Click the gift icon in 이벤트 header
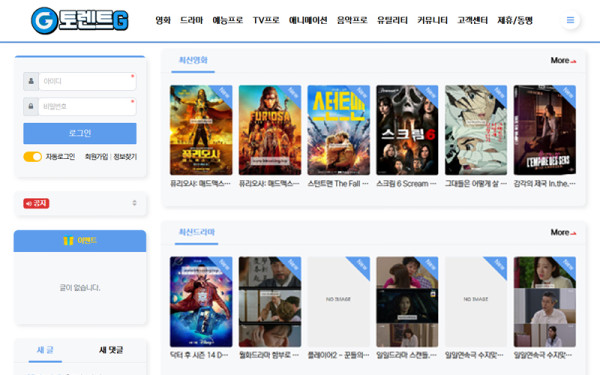The image size is (600, 375). coord(68,241)
